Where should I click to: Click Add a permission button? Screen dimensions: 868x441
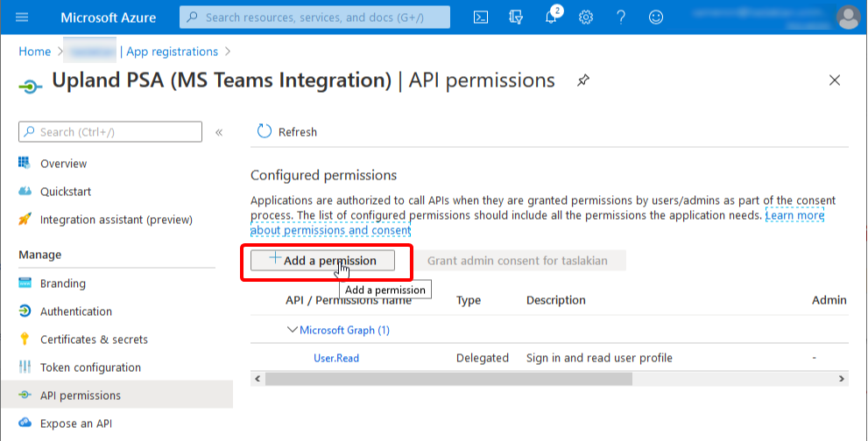tap(322, 261)
